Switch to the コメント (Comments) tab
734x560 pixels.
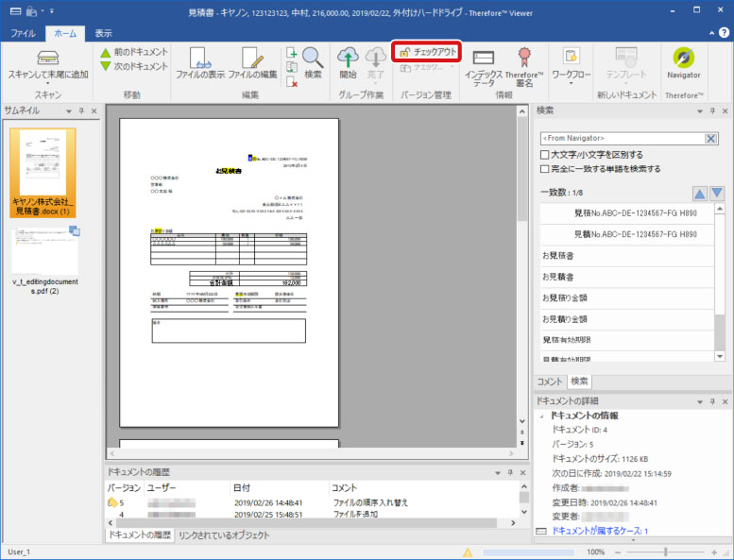[549, 381]
